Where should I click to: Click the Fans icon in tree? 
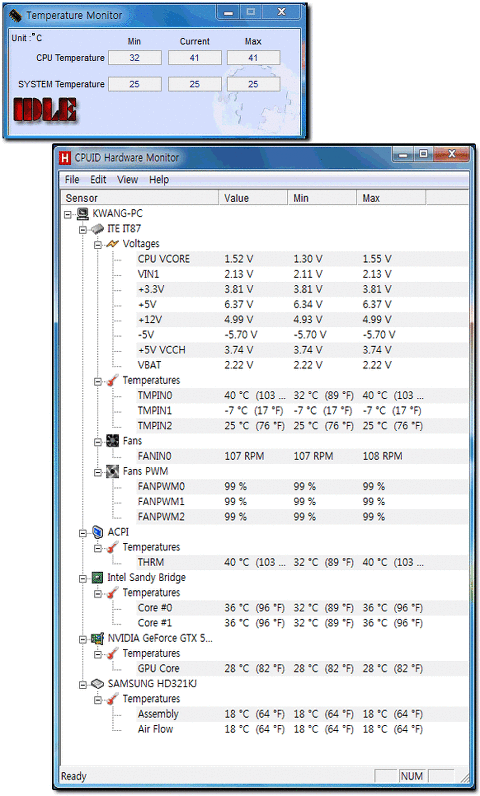(x=113, y=441)
